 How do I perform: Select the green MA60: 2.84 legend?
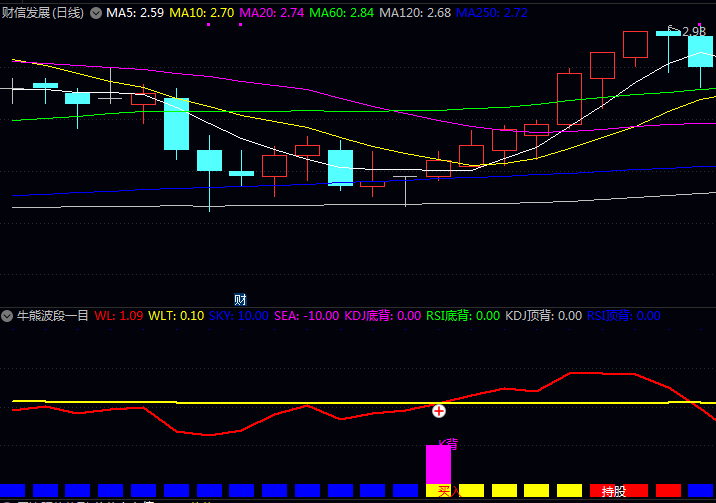click(341, 13)
